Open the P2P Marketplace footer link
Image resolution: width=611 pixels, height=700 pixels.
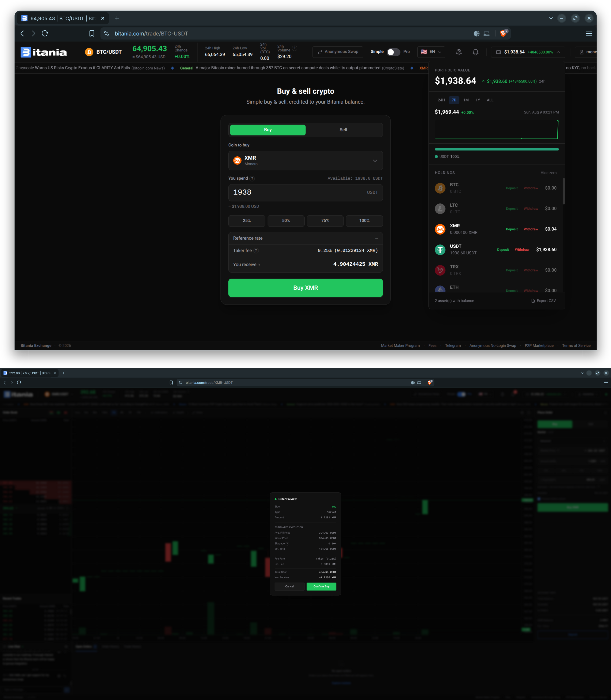539,346
